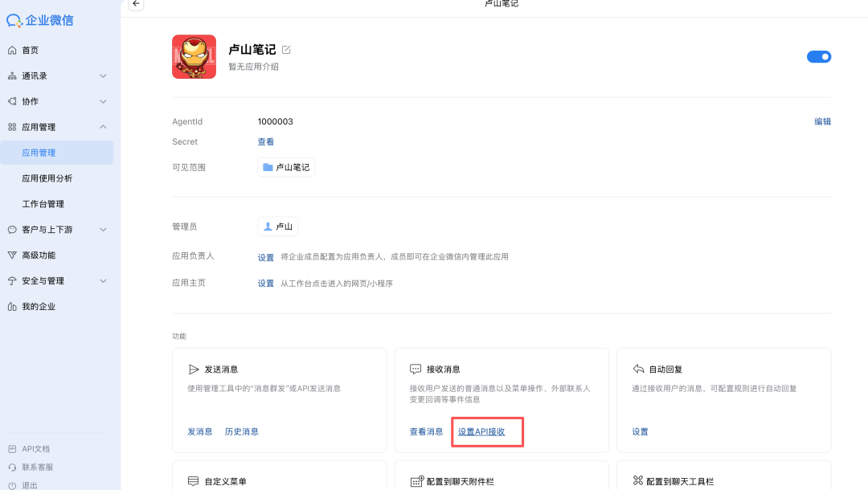This screenshot has height=490, width=868.
Task: Click the edit pencil icon beside 卢山笔记
Action: pyautogui.click(x=286, y=50)
